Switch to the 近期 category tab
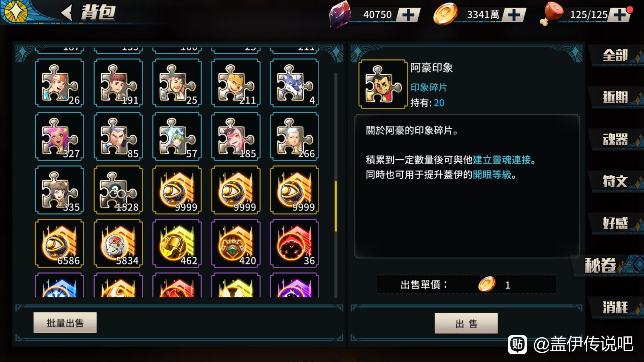Image resolution: width=644 pixels, height=362 pixels. [616, 97]
